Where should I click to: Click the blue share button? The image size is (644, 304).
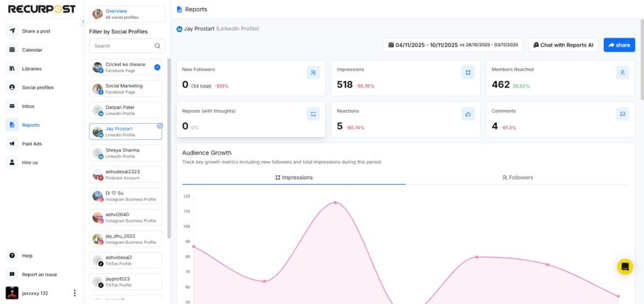(x=619, y=45)
